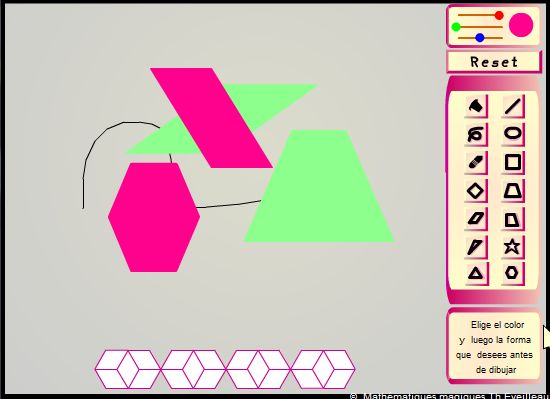Choose the rhombus diamond tool
550x399 pixels.
coord(476,191)
